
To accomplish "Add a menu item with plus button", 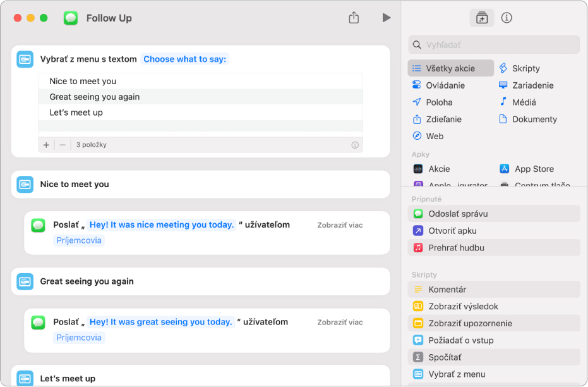I will (46, 145).
